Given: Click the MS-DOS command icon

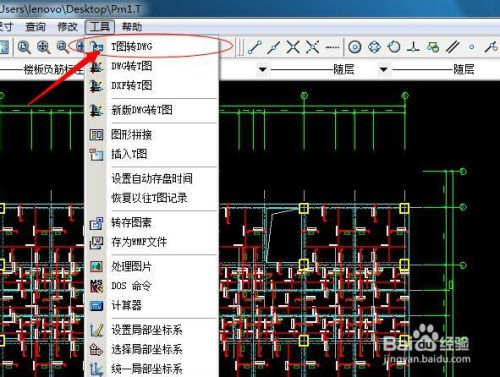Looking at the screenshot, I should click(97, 286).
